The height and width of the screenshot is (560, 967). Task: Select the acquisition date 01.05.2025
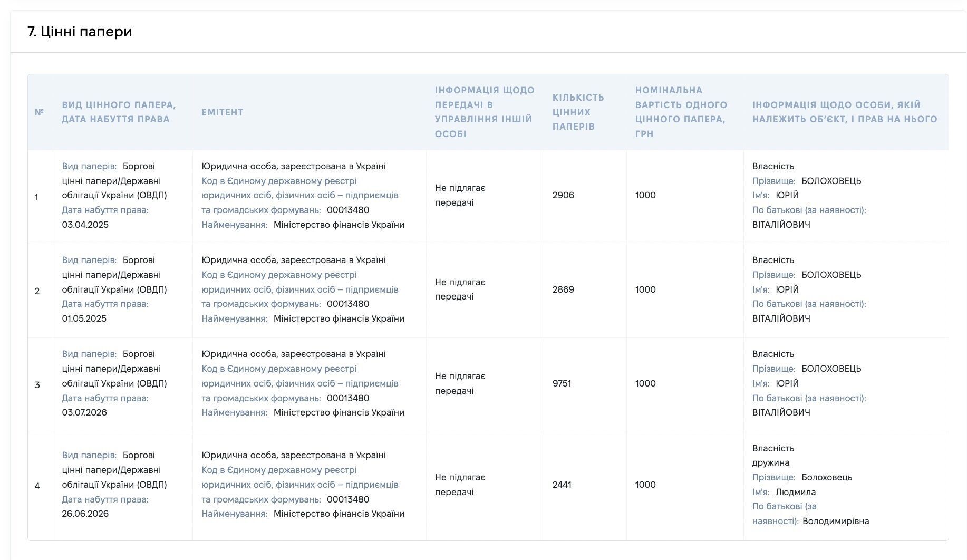[84, 318]
